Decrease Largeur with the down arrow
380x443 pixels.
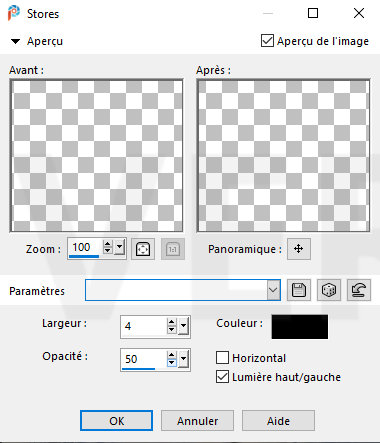tap(172, 330)
